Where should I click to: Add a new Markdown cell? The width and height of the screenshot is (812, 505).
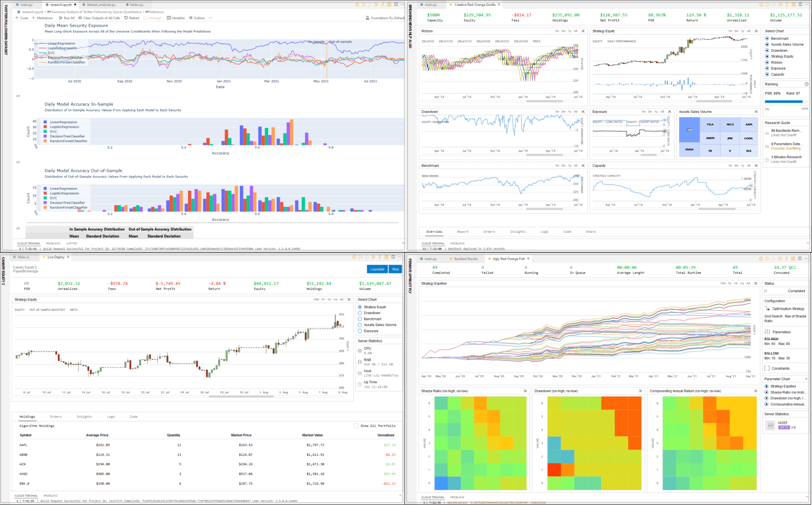[x=42, y=18]
